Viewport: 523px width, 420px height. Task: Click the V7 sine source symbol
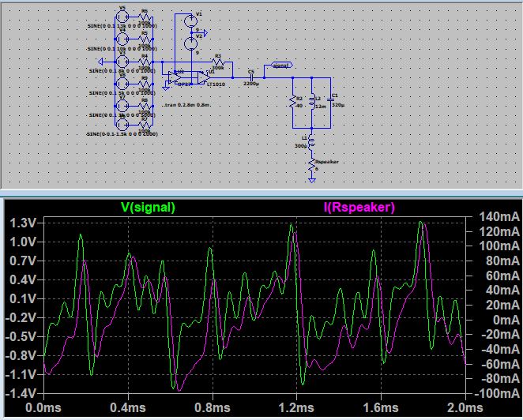tap(122, 106)
